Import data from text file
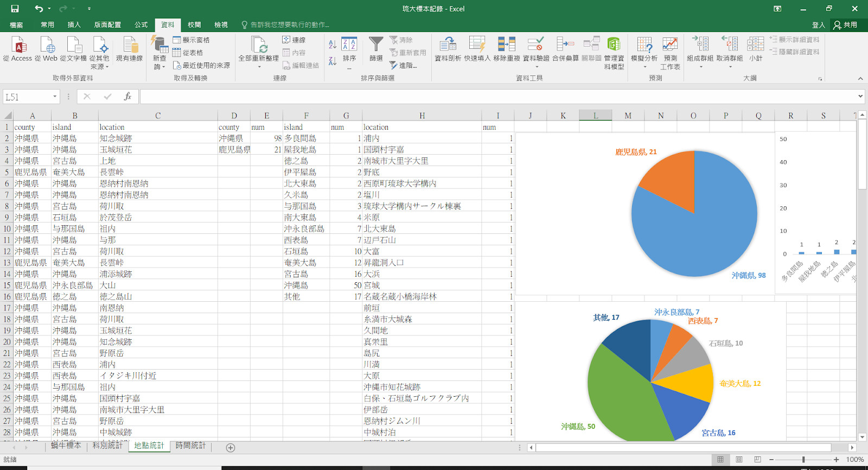The width and height of the screenshot is (868, 470). 73,49
